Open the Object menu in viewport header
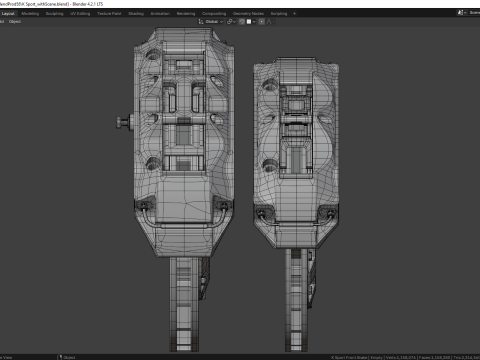This screenshot has height=360, width=480. click(x=15, y=22)
